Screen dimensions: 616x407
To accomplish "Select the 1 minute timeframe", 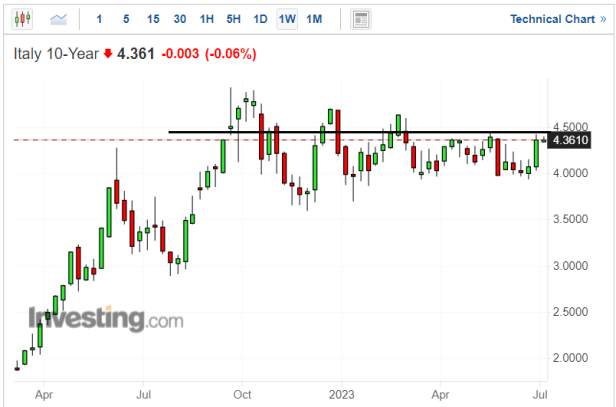I will coord(99,19).
